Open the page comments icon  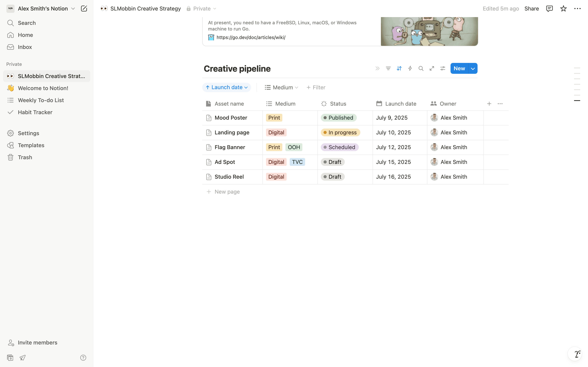[549, 9]
